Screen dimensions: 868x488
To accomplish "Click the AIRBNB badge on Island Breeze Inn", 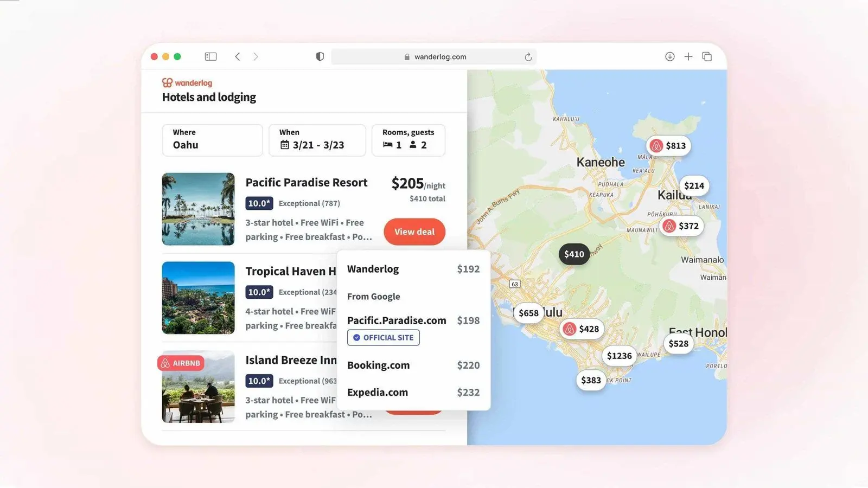I will click(181, 363).
